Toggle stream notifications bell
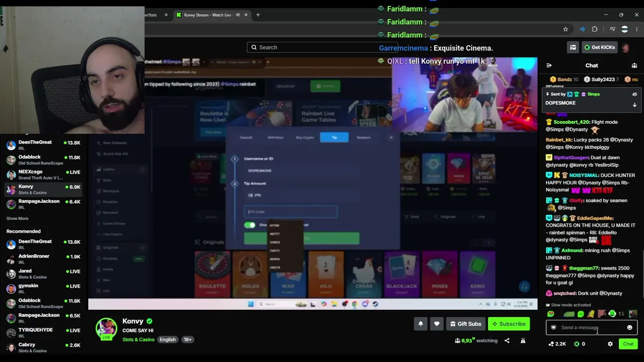 tap(421, 324)
